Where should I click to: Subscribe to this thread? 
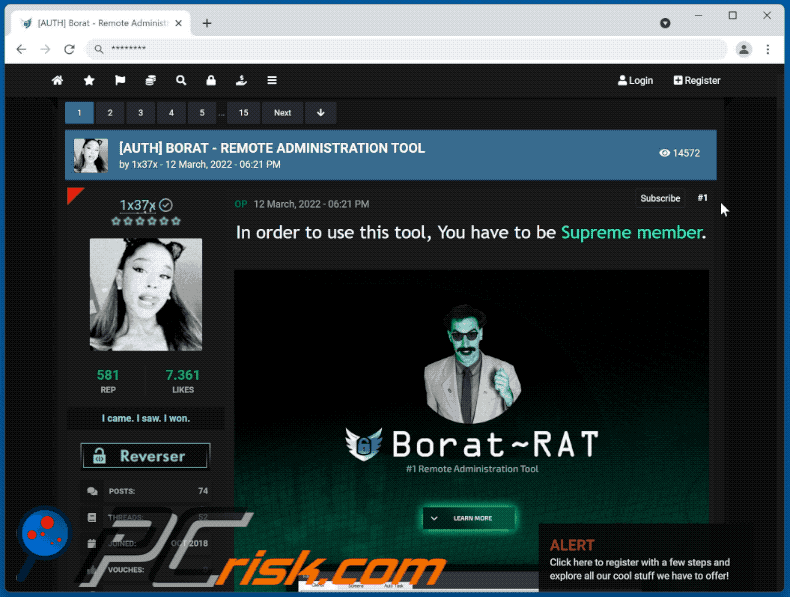click(x=660, y=198)
